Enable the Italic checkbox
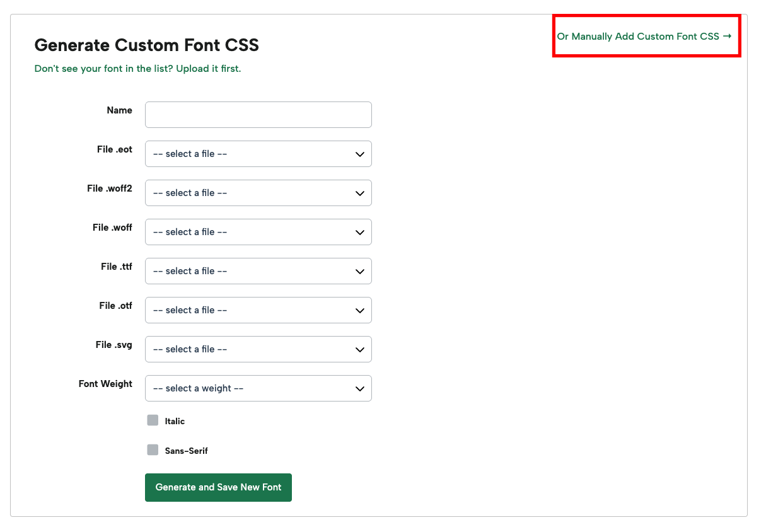 point(153,420)
